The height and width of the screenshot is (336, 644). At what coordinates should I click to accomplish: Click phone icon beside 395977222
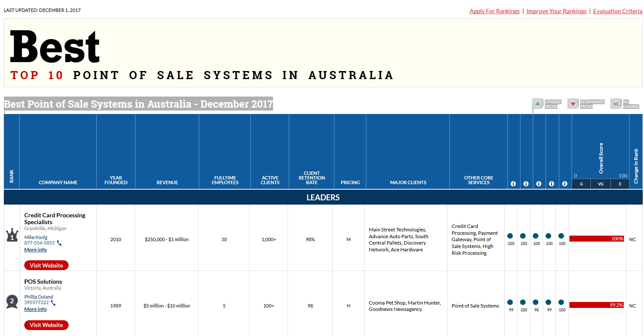pyautogui.click(x=54, y=303)
